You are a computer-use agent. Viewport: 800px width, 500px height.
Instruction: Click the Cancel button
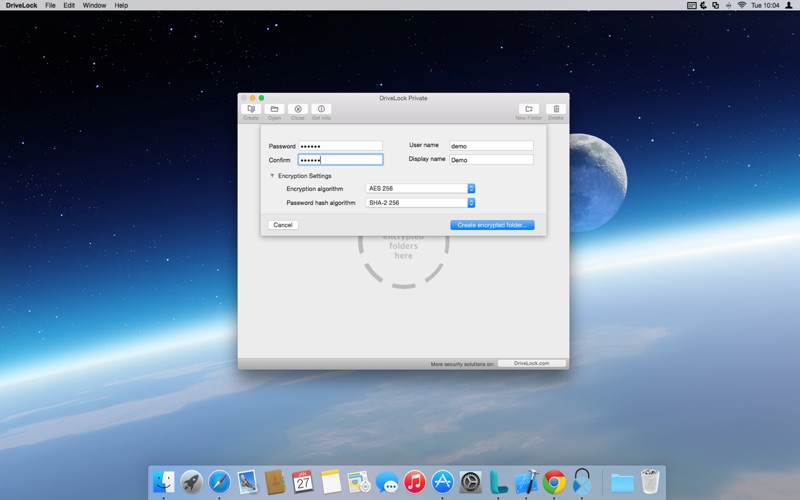coord(283,225)
